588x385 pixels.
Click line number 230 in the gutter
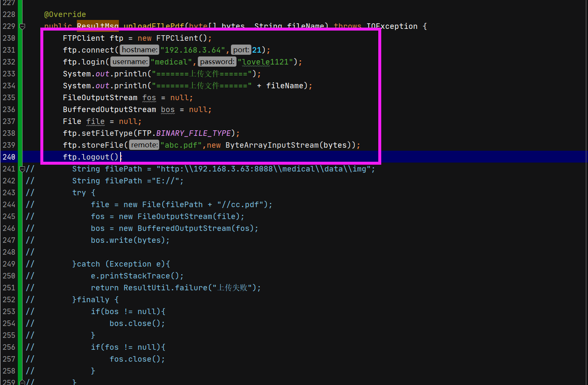point(9,38)
